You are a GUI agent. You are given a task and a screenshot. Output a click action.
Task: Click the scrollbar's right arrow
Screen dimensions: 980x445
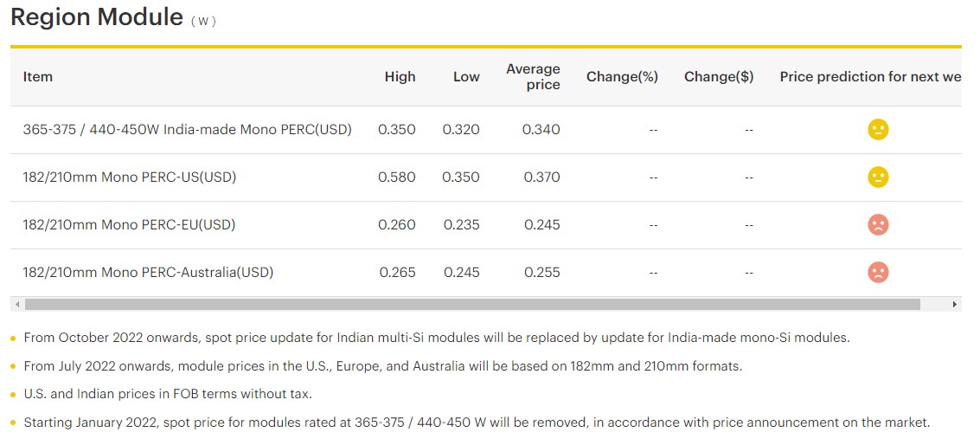pyautogui.click(x=955, y=305)
